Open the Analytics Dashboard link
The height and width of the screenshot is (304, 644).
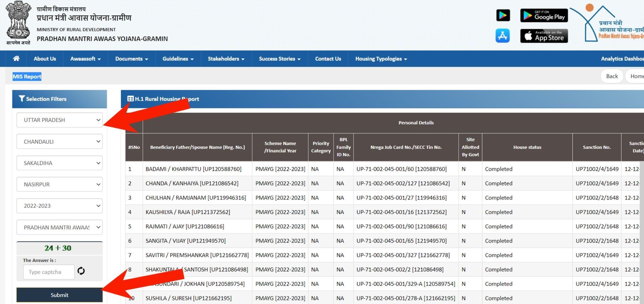(x=621, y=59)
